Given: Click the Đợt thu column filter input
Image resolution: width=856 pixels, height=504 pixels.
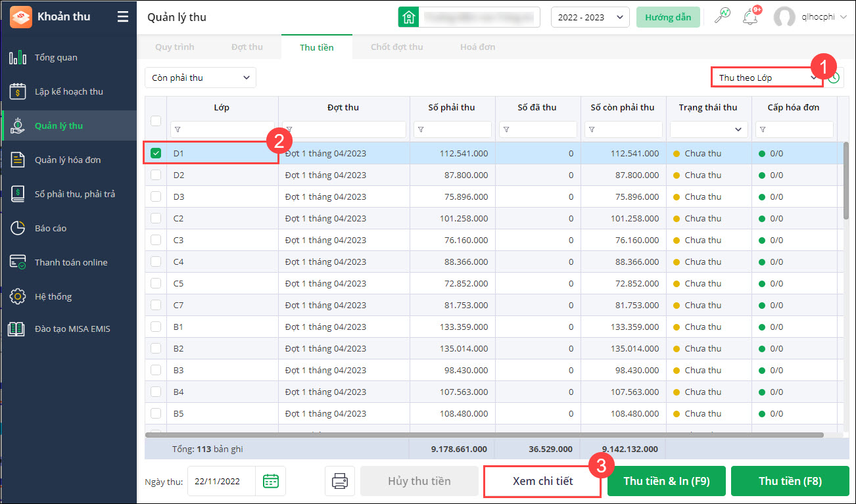Looking at the screenshot, I should (344, 129).
